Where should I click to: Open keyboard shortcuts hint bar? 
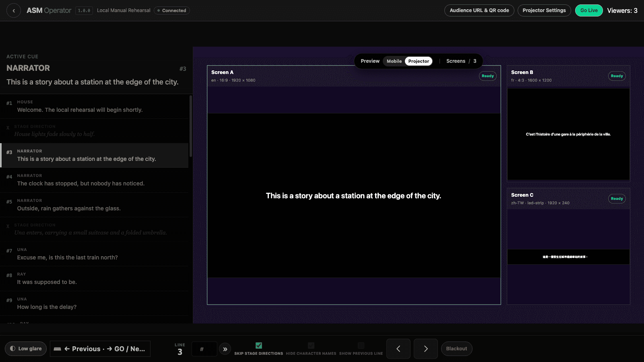click(100, 349)
